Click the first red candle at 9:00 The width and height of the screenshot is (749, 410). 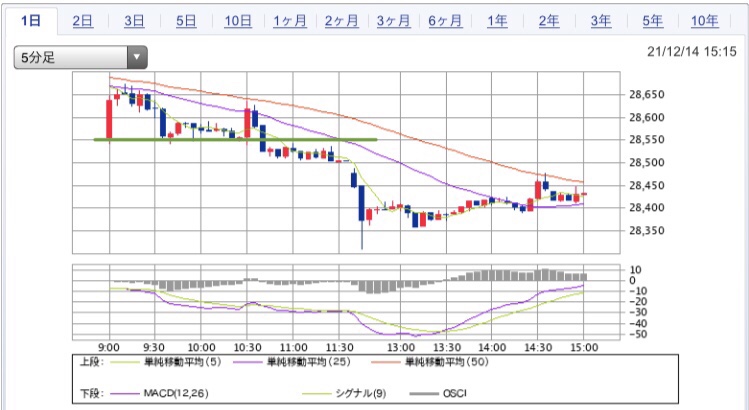109,119
